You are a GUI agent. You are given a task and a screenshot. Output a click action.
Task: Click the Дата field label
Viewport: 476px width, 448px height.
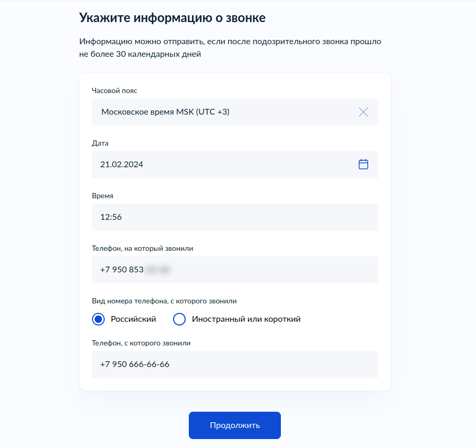(100, 143)
